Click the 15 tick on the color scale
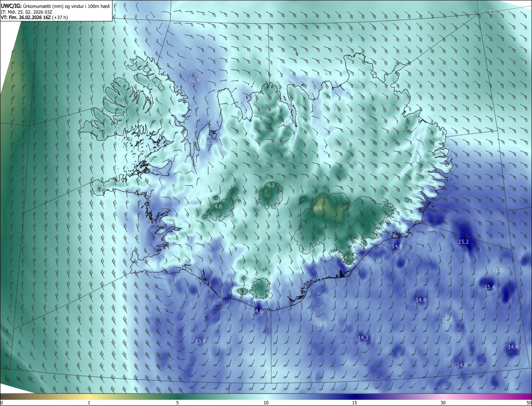Viewport: 532px width, 406px height. point(355,403)
